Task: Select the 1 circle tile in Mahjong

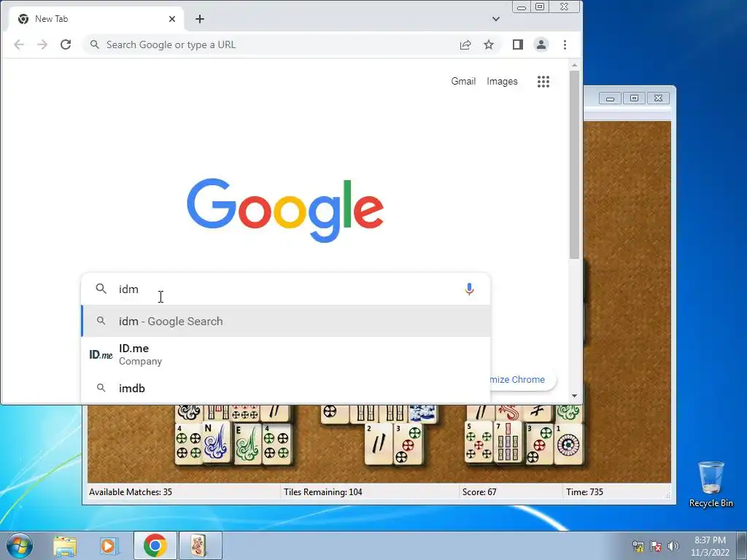Action: [568, 444]
